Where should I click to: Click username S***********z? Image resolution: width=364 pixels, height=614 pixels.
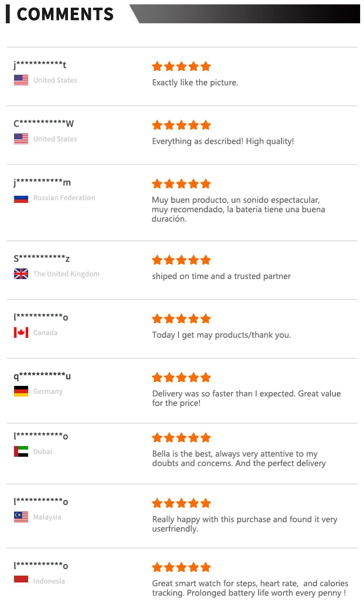[42, 259]
